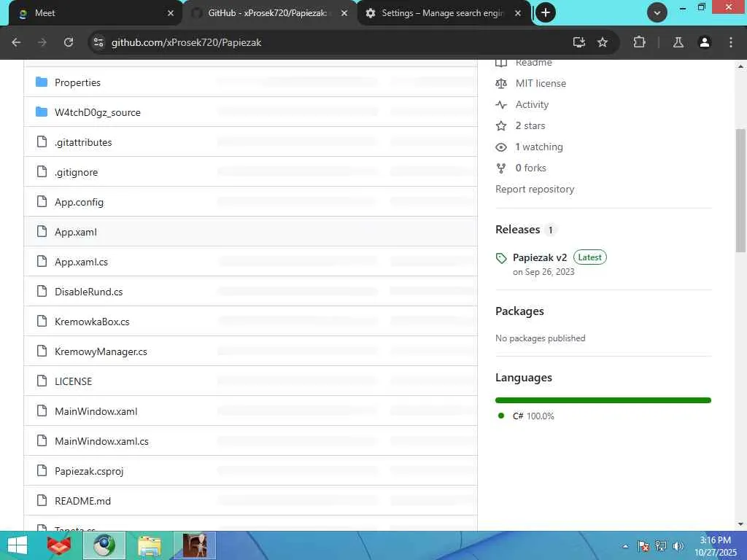The height and width of the screenshot is (560, 747).
Task: Close the Meet tab
Action: pos(171,13)
